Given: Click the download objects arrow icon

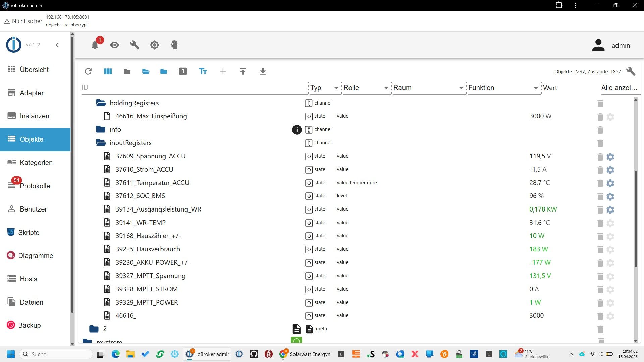Looking at the screenshot, I should click(x=263, y=71).
